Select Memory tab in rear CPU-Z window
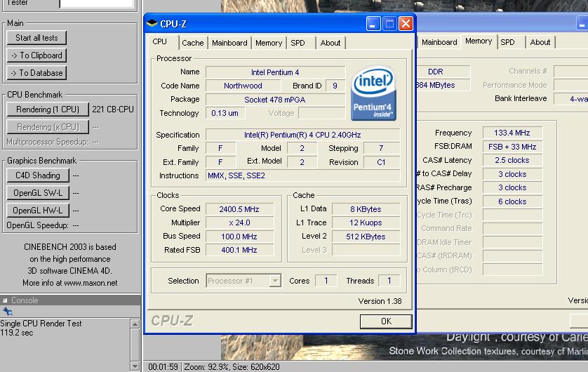 click(x=479, y=41)
